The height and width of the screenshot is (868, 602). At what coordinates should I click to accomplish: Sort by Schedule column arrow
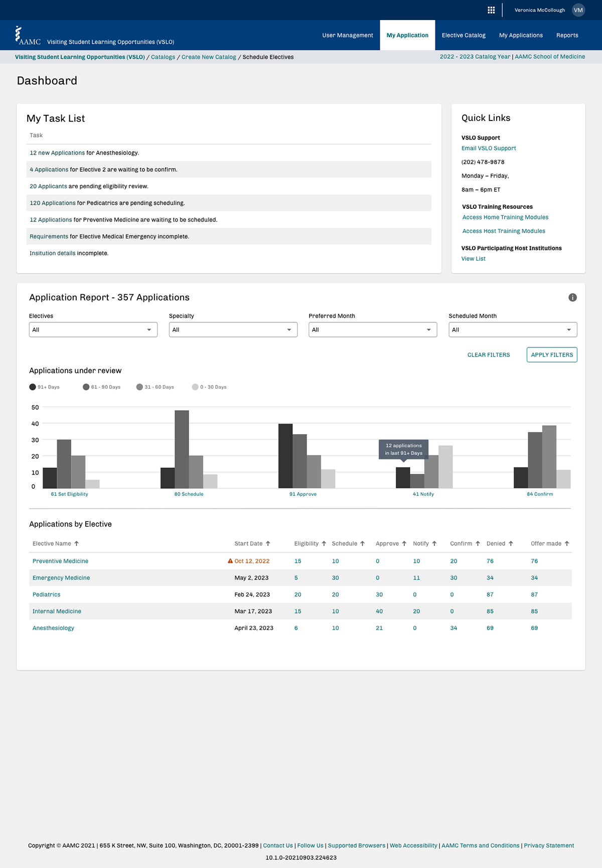point(363,544)
